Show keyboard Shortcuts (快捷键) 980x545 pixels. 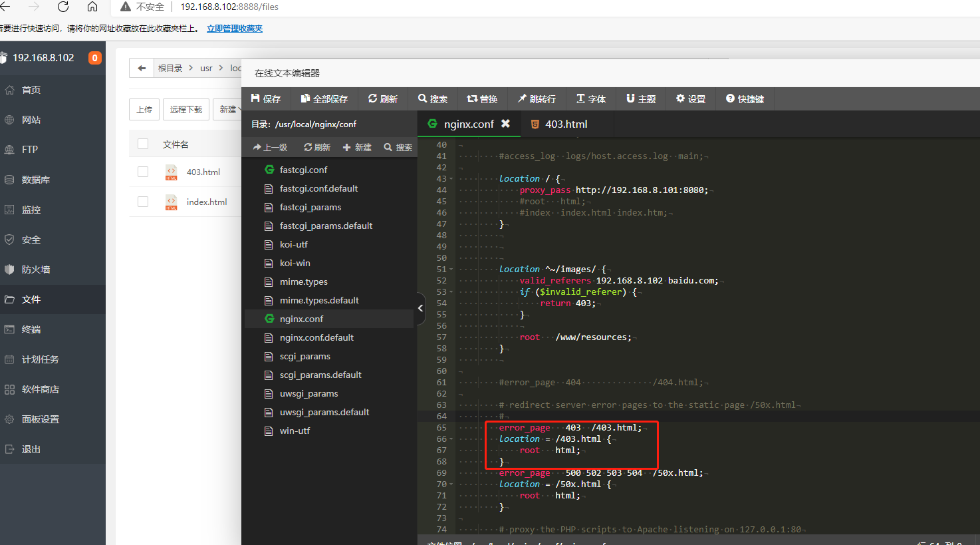coord(745,99)
